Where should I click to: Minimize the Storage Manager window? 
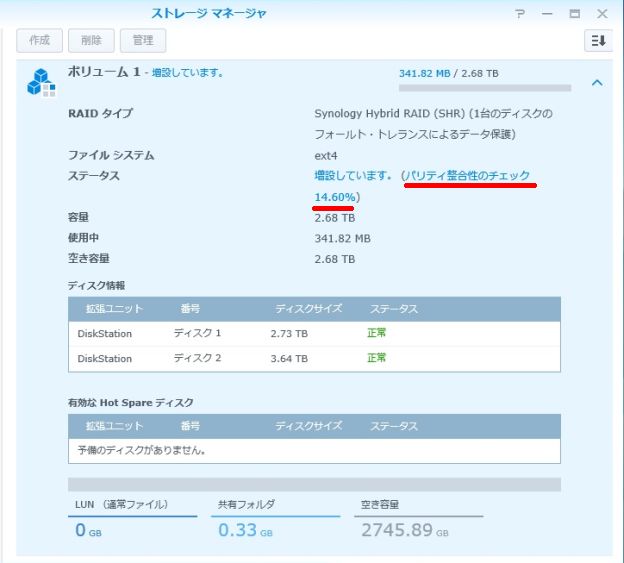pyautogui.click(x=547, y=14)
